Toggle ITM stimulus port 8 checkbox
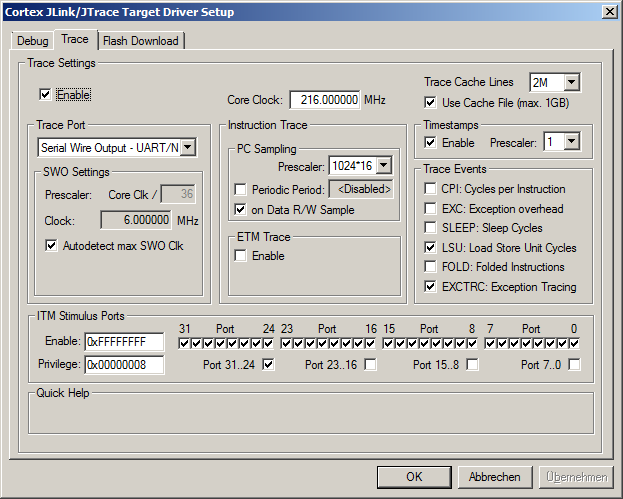The width and height of the screenshot is (623, 499). coord(472,343)
